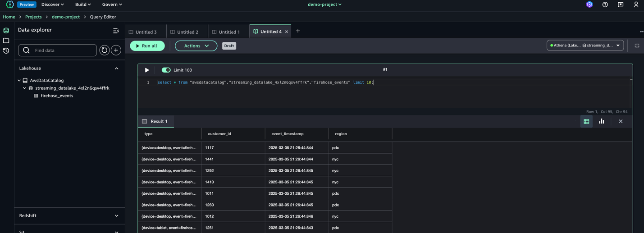Click the add data plus icon
Screen dimensions: 644x233
tap(116, 50)
